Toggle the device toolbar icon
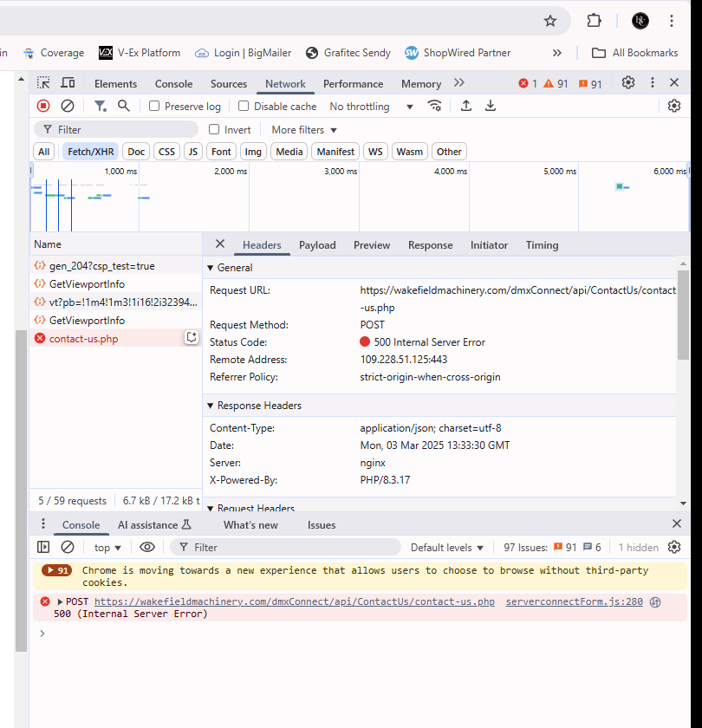This screenshot has height=728, width=702. (68, 83)
